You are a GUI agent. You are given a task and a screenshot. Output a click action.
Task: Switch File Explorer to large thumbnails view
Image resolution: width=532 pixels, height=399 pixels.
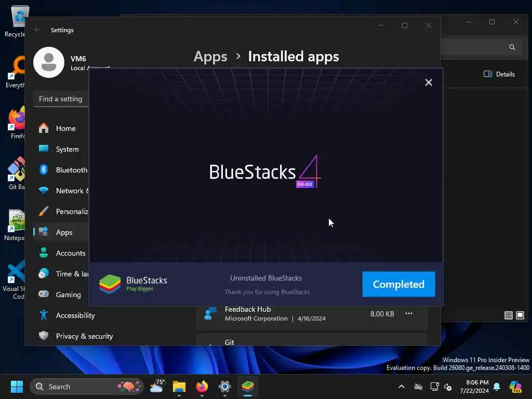520,315
